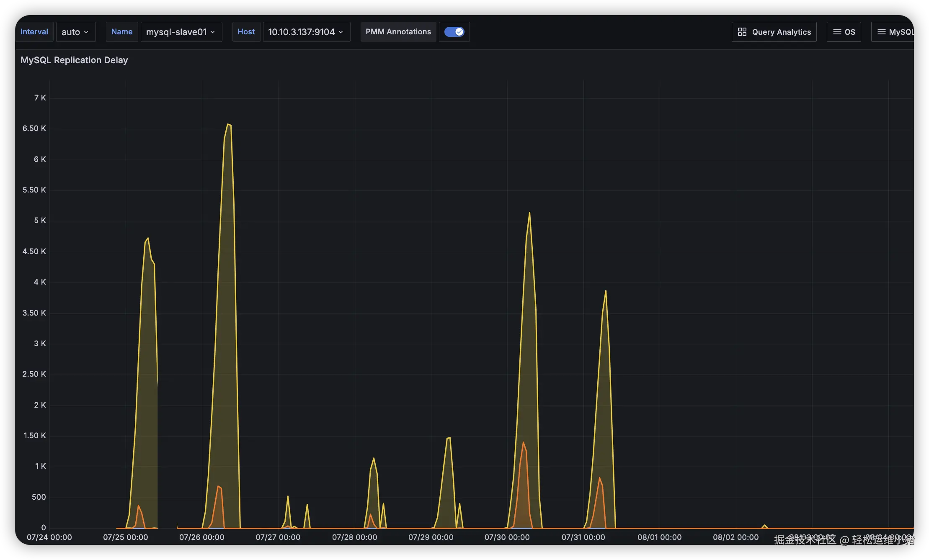Click chevron arrow beside mysql-slave01
This screenshot has width=929, height=560.
click(213, 32)
